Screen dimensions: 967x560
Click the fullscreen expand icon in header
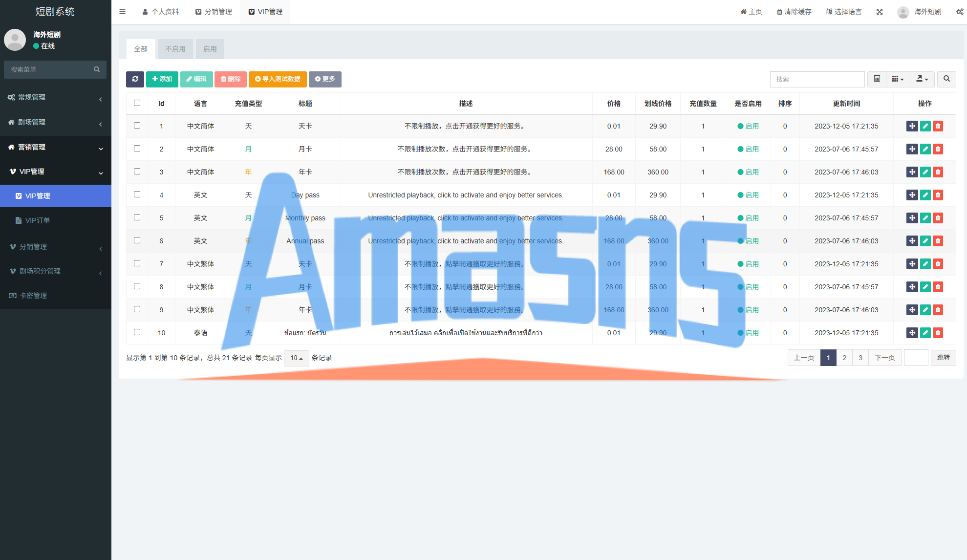click(880, 12)
